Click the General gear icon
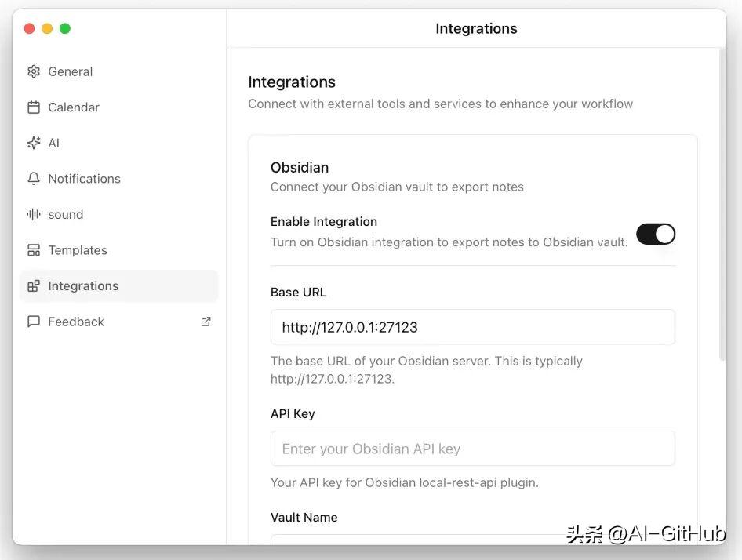Image resolution: width=742 pixels, height=560 pixels. tap(34, 71)
